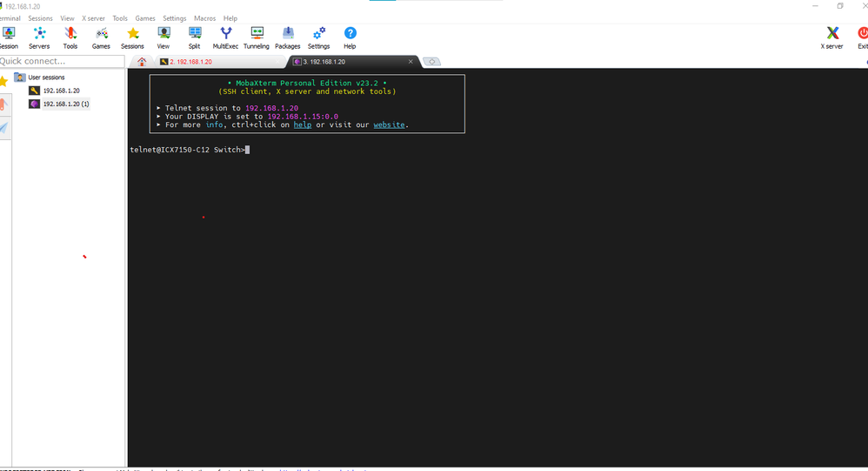Click the Quick connect input field
This screenshot has height=471, width=868.
pos(61,61)
